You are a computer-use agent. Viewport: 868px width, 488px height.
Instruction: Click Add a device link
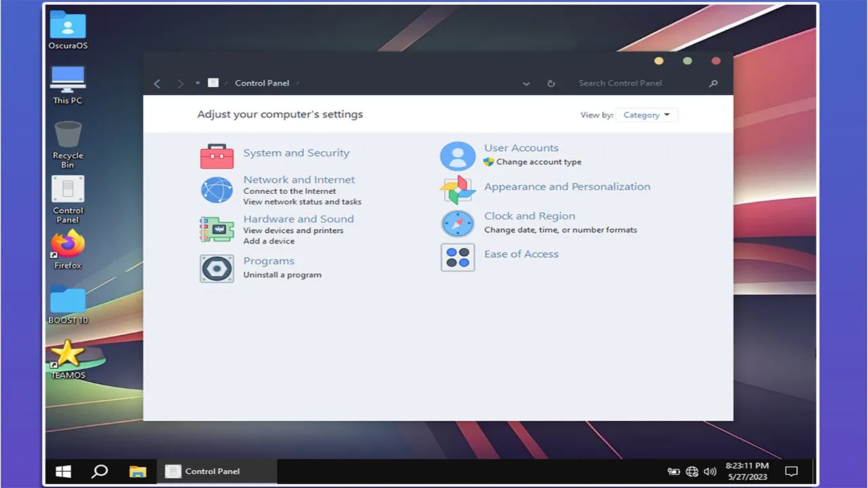[x=269, y=241]
